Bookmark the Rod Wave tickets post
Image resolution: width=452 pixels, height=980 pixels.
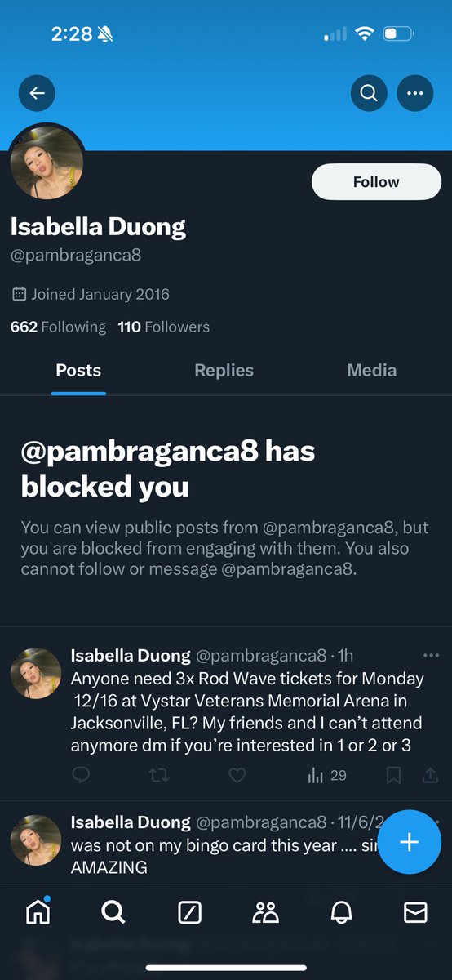tap(393, 775)
